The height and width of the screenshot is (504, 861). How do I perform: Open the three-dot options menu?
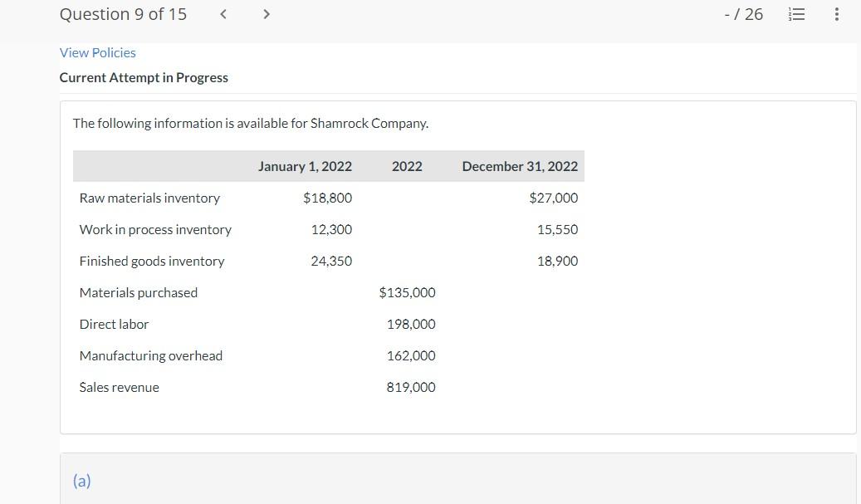click(837, 14)
